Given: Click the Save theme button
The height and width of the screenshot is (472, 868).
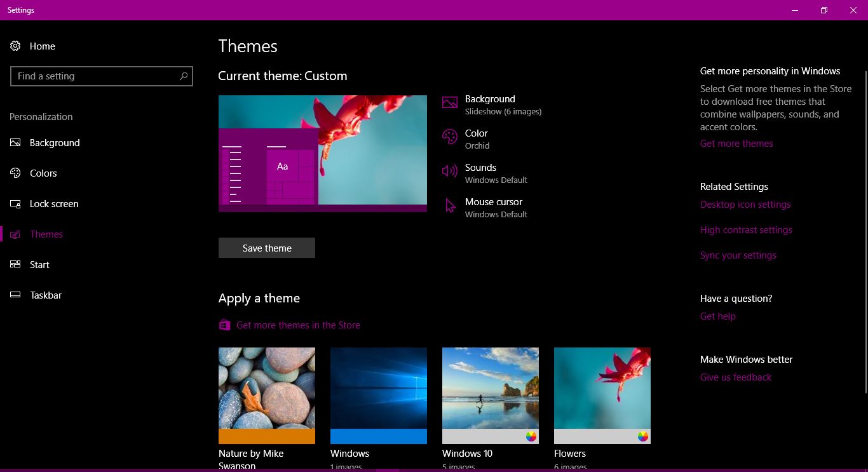Looking at the screenshot, I should click(x=267, y=248).
